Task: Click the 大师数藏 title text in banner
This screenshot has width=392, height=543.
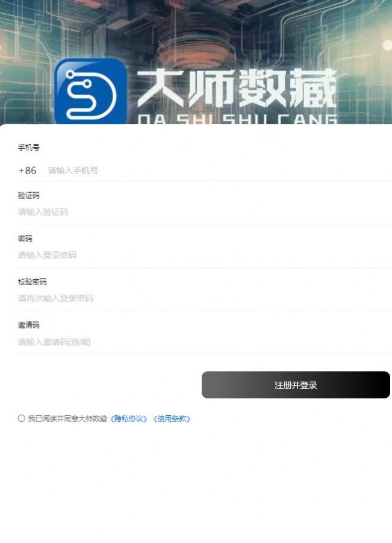Action: click(237, 88)
